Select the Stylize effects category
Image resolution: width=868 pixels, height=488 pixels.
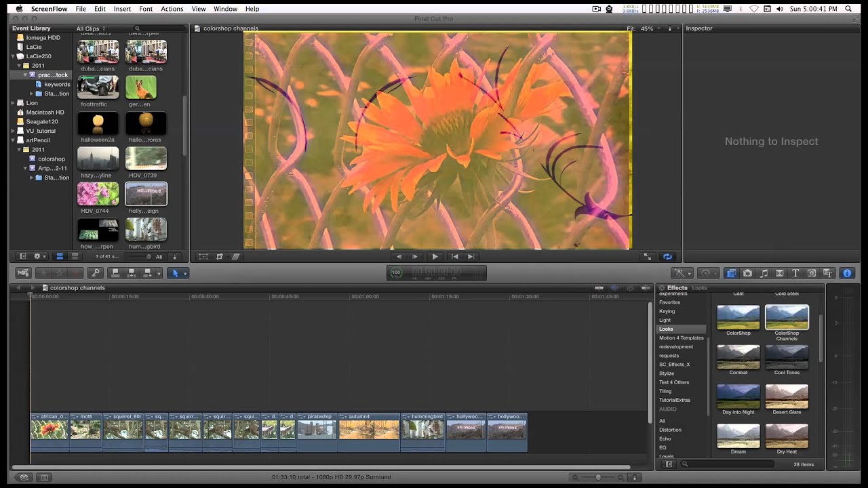click(x=667, y=373)
